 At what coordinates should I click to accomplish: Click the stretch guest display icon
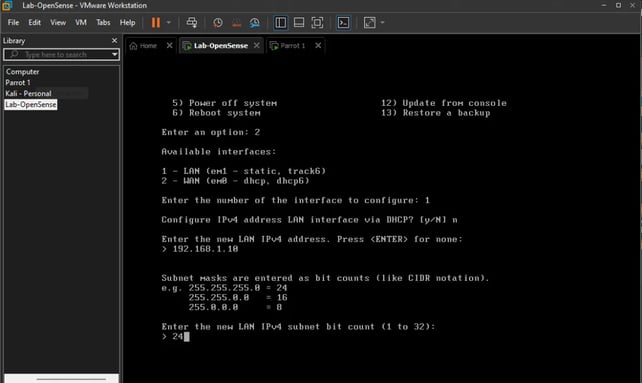point(369,23)
